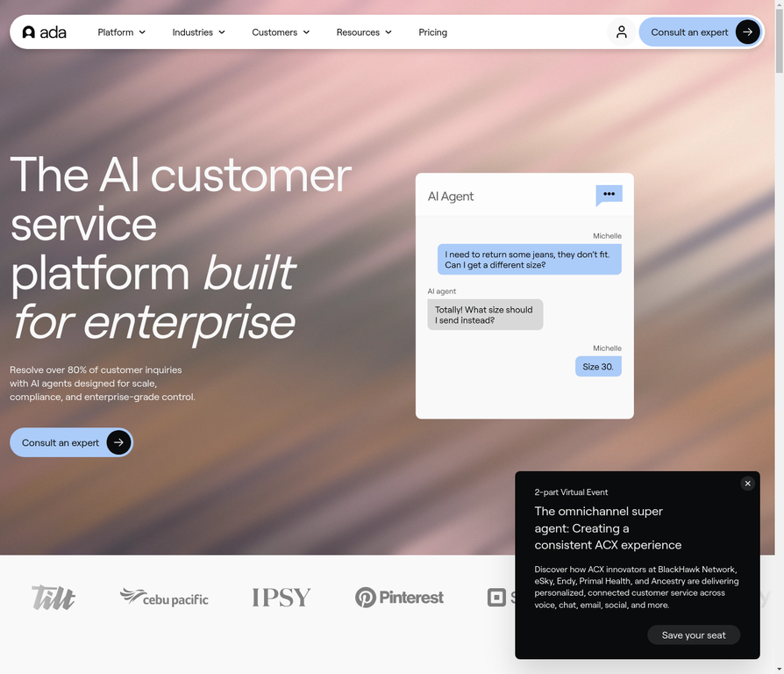Open the Customers dropdown menu
The width and height of the screenshot is (784, 674).
[x=281, y=32]
